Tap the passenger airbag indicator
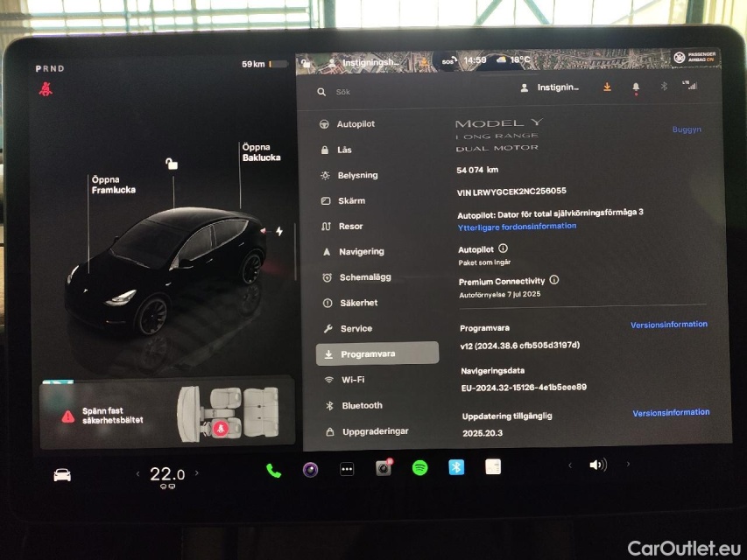 [x=695, y=58]
